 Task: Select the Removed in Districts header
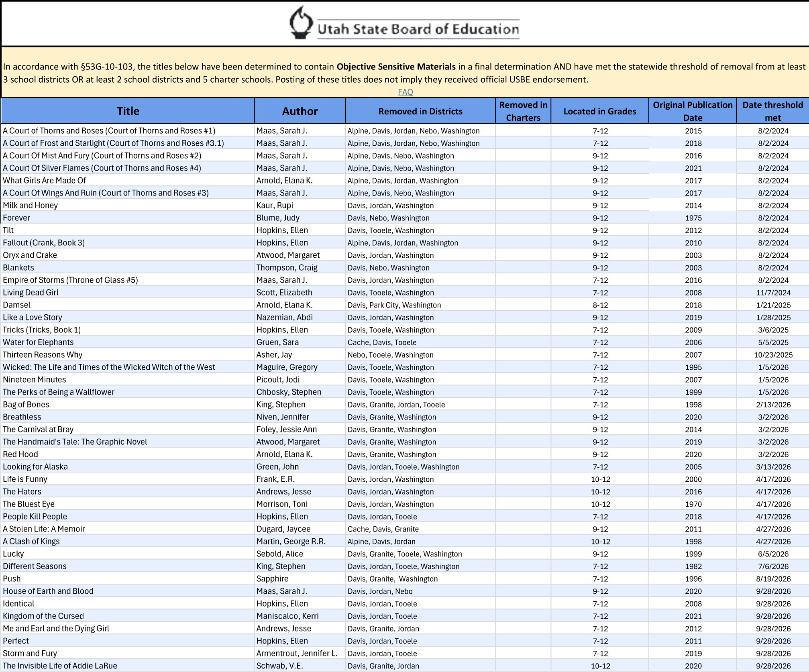[420, 111]
